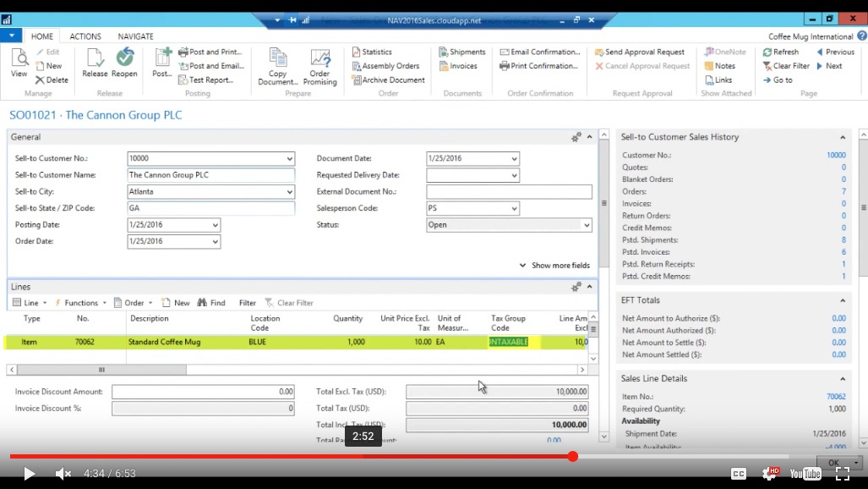The width and height of the screenshot is (868, 489).
Task: Click item number 70062 in Sales Line Details
Action: pyautogui.click(x=836, y=396)
